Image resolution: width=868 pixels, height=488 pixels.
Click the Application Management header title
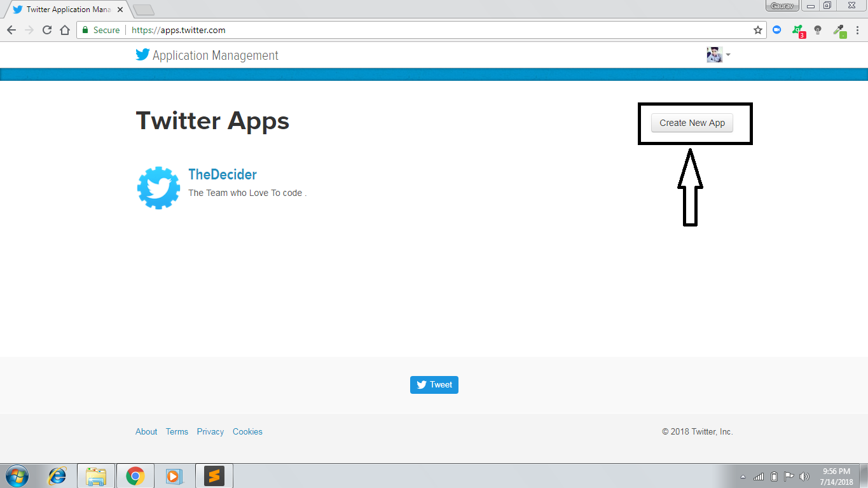point(216,55)
